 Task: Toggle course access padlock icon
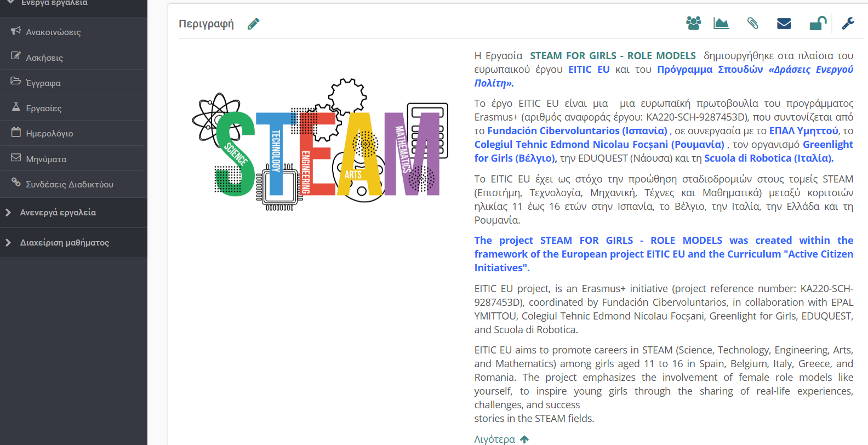pos(818,23)
